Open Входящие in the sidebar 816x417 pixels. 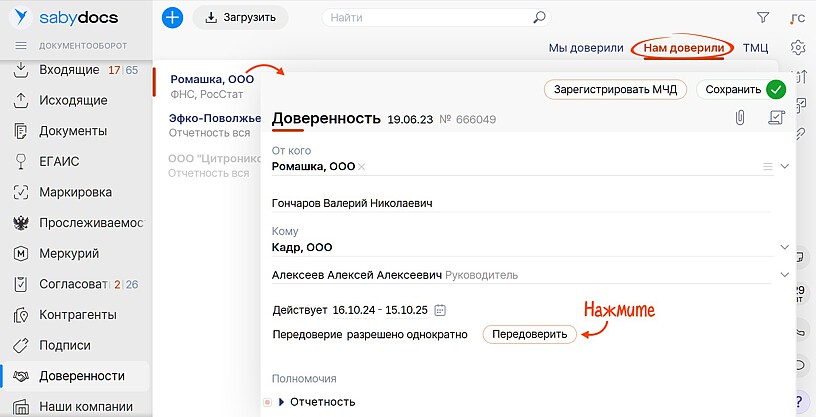pos(69,70)
